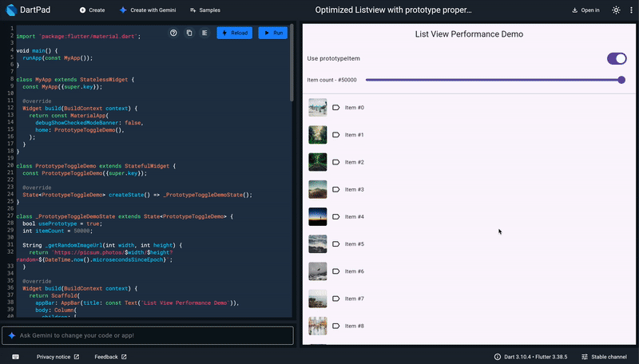Toggle the Use prototypeItem switch
The width and height of the screenshot is (639, 364).
[616, 58]
